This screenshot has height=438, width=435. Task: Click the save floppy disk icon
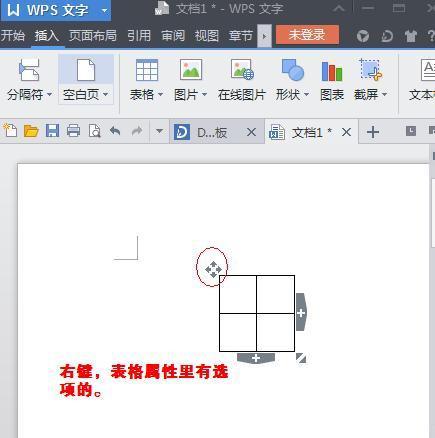[x=52, y=131]
